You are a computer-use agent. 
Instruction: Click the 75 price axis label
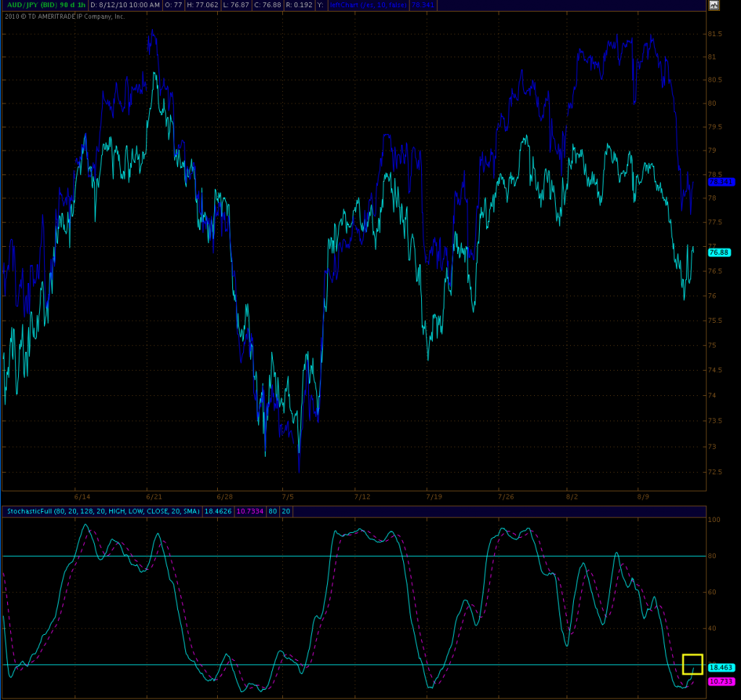tap(712, 345)
